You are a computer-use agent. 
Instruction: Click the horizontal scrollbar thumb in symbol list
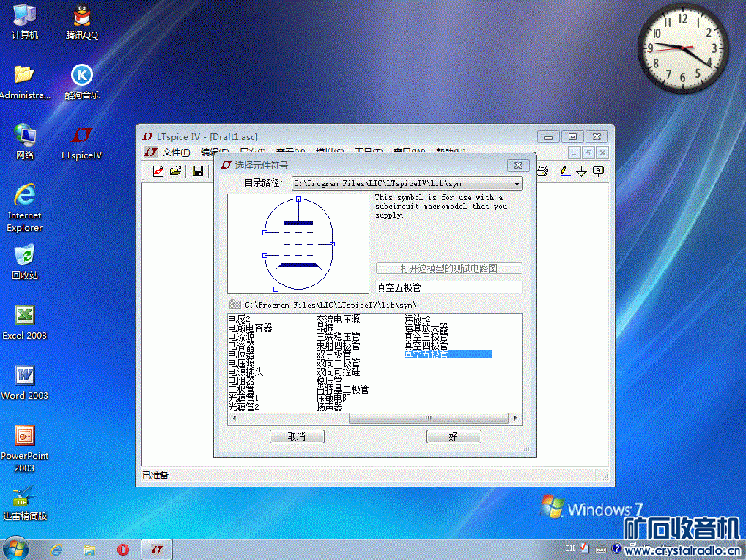point(428,419)
